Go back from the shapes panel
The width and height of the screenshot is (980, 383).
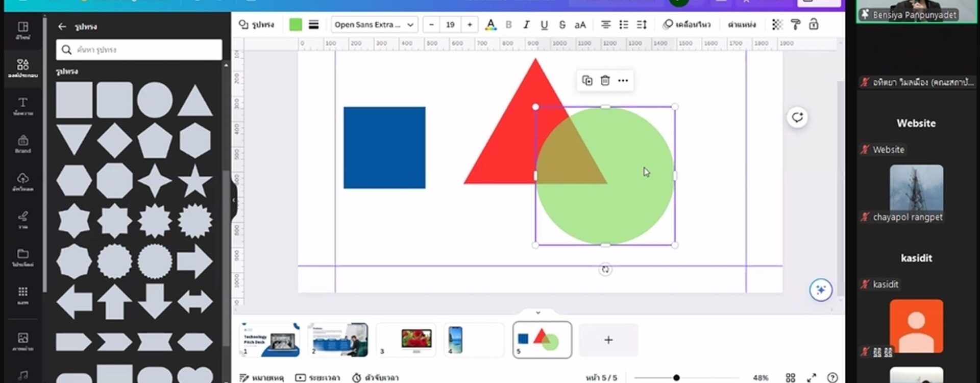click(62, 27)
